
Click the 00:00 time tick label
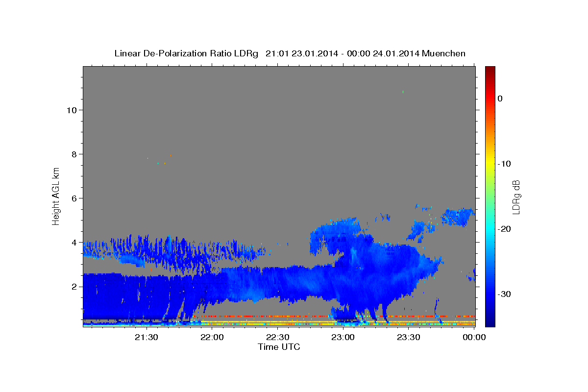click(x=474, y=337)
